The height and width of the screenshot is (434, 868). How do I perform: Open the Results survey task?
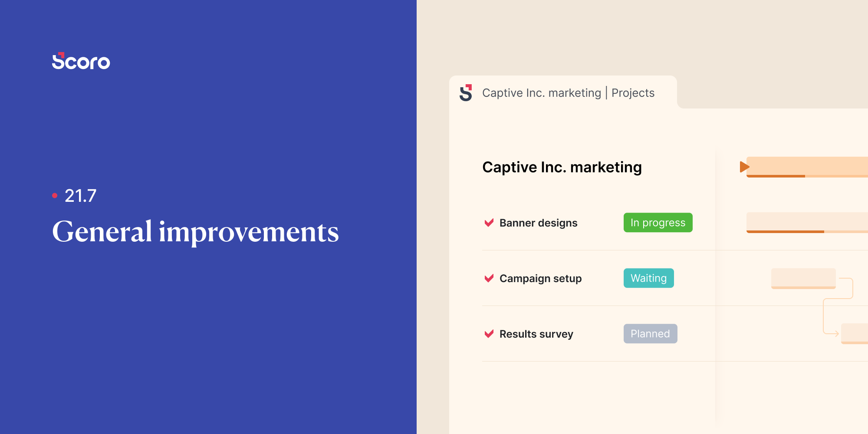point(536,334)
